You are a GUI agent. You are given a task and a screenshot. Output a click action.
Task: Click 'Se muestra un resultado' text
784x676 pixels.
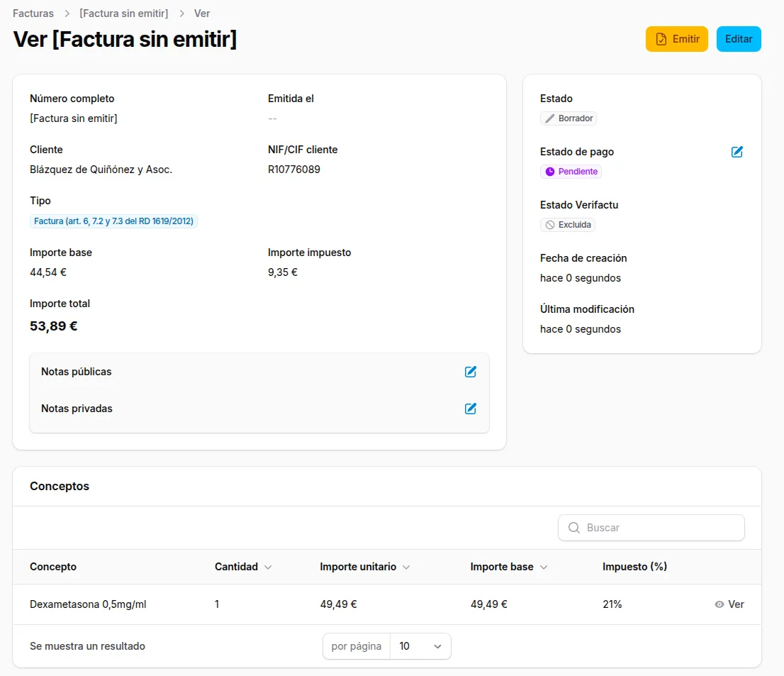tap(87, 646)
